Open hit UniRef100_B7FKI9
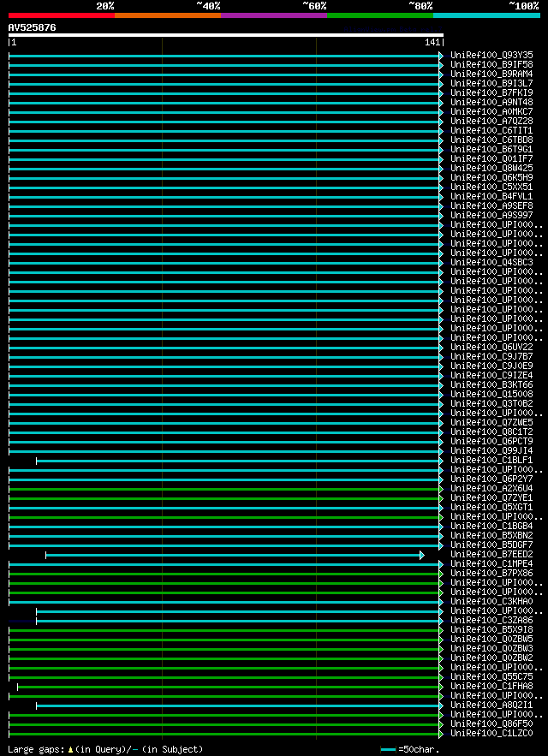This screenshot has height=756, width=548. point(491,93)
